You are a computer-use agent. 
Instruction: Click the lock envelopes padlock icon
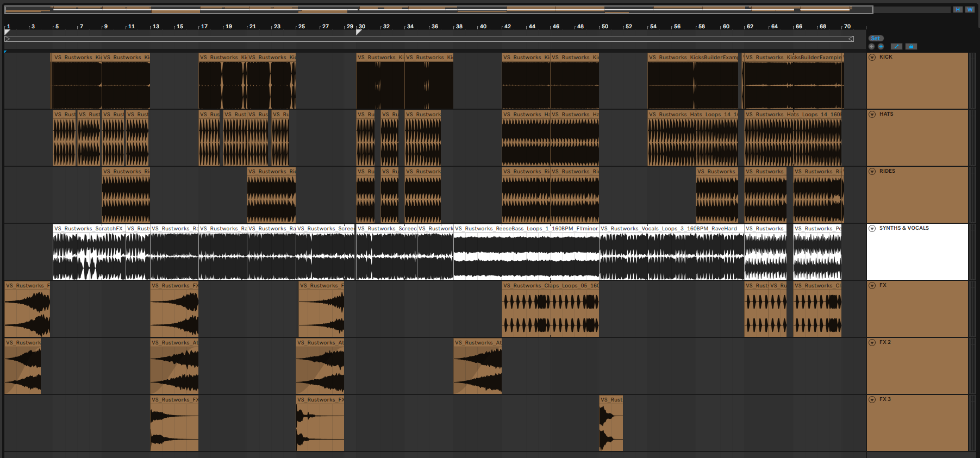(x=912, y=47)
